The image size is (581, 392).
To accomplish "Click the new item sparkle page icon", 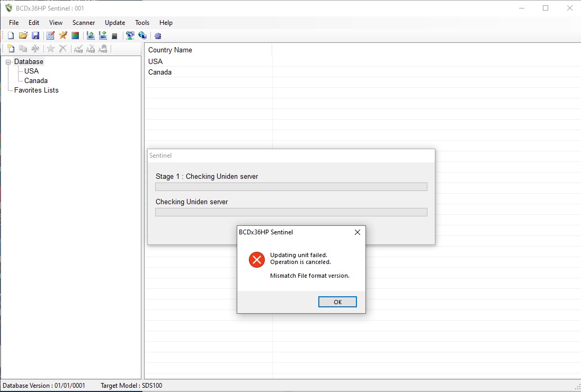I will click(x=11, y=49).
